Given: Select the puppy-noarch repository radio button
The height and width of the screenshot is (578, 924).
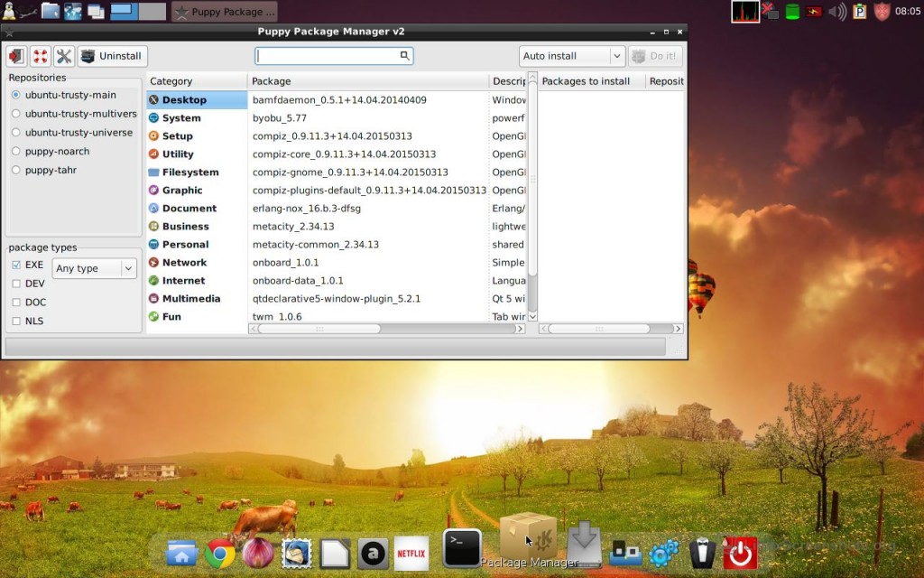Looking at the screenshot, I should [x=16, y=152].
